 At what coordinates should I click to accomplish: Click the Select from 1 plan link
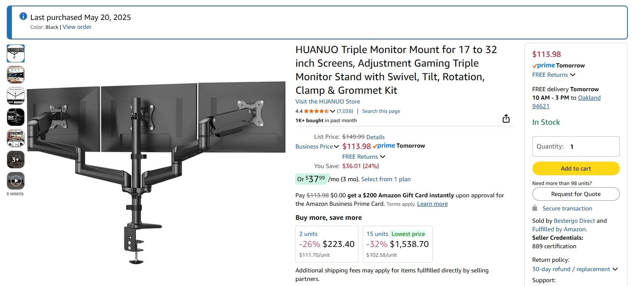386,179
